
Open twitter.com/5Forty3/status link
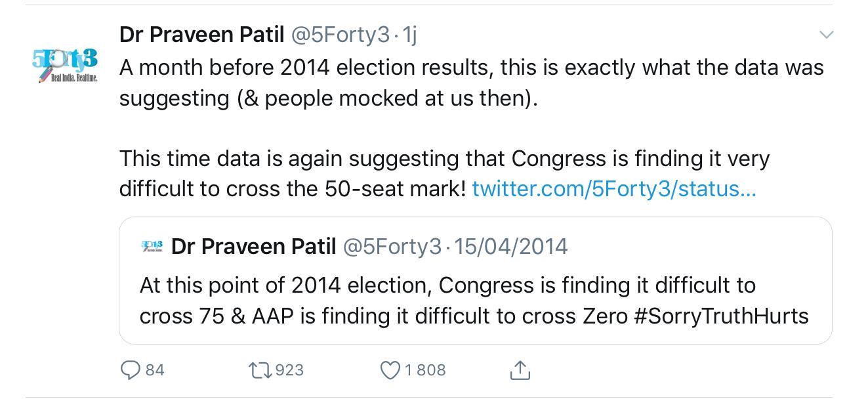(x=614, y=189)
